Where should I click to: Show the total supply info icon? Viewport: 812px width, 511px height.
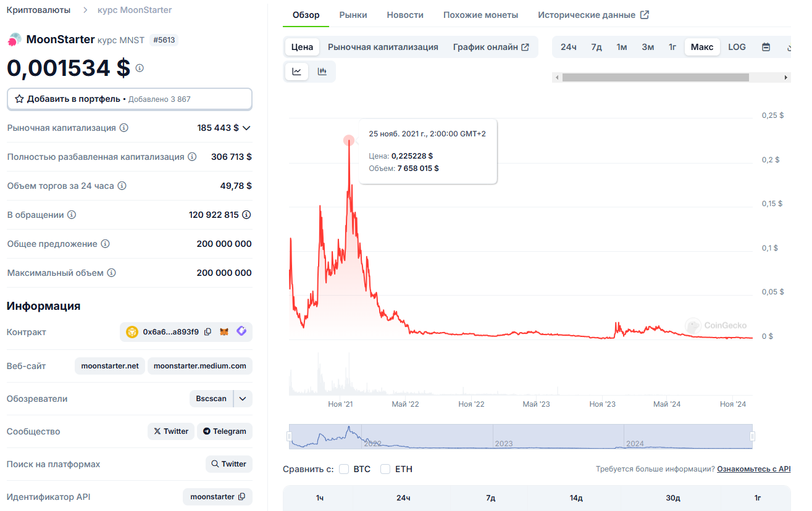105,244
